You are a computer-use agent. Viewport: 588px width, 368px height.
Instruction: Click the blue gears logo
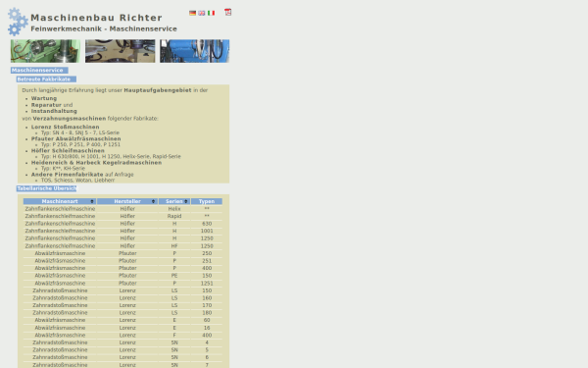(x=18, y=22)
